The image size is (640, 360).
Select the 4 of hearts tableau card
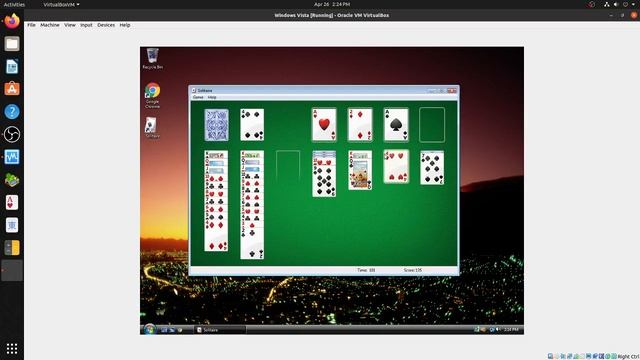point(396,167)
